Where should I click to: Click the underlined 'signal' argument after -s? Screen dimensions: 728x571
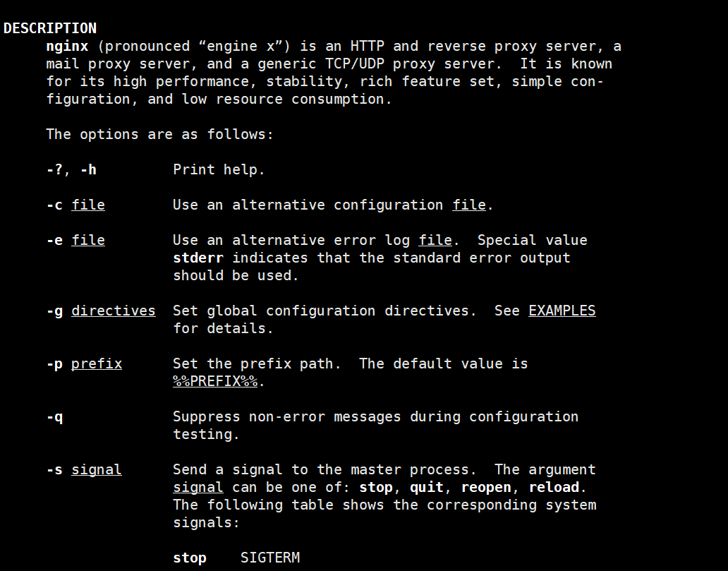[x=97, y=469]
